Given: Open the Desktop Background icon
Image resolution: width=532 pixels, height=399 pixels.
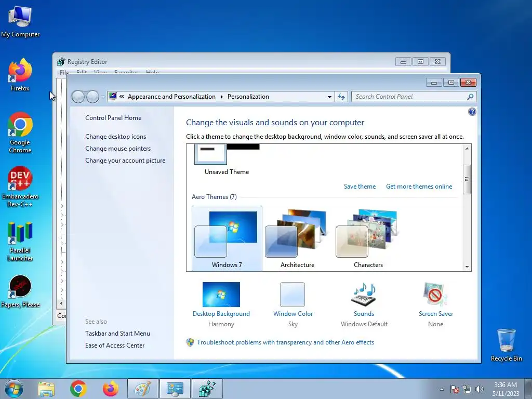Looking at the screenshot, I should 221,295.
